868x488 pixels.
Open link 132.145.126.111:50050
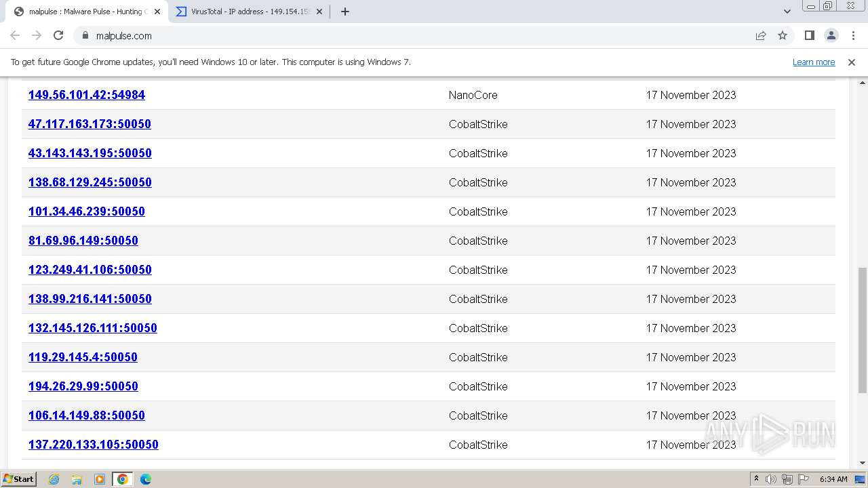93,328
